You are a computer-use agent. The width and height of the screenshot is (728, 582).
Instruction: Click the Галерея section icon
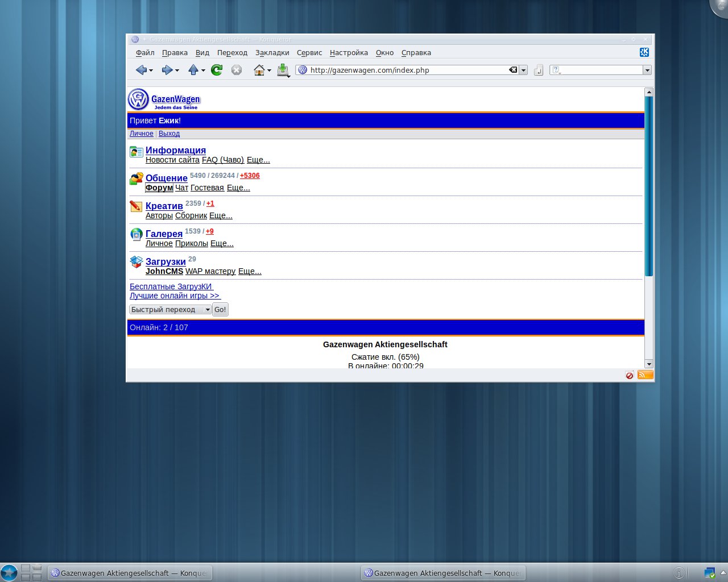coord(136,234)
